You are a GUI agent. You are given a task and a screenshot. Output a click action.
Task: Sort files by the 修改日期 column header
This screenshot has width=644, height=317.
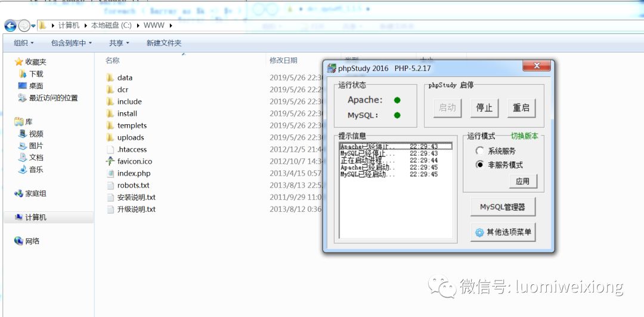point(283,60)
